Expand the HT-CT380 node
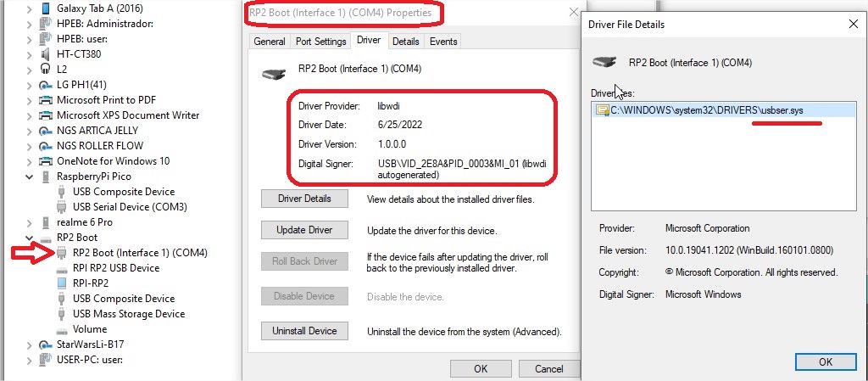Image resolution: width=868 pixels, height=381 pixels. click(x=30, y=54)
